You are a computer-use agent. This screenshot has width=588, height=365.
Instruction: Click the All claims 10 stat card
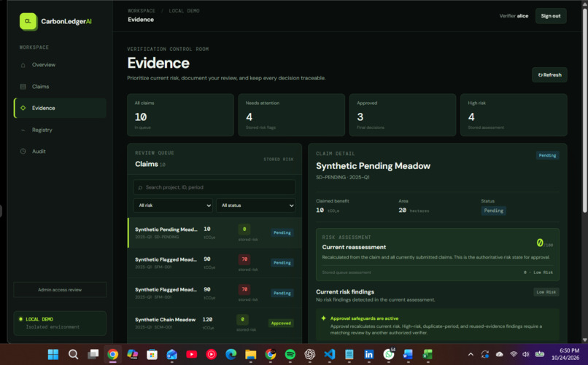tap(180, 115)
